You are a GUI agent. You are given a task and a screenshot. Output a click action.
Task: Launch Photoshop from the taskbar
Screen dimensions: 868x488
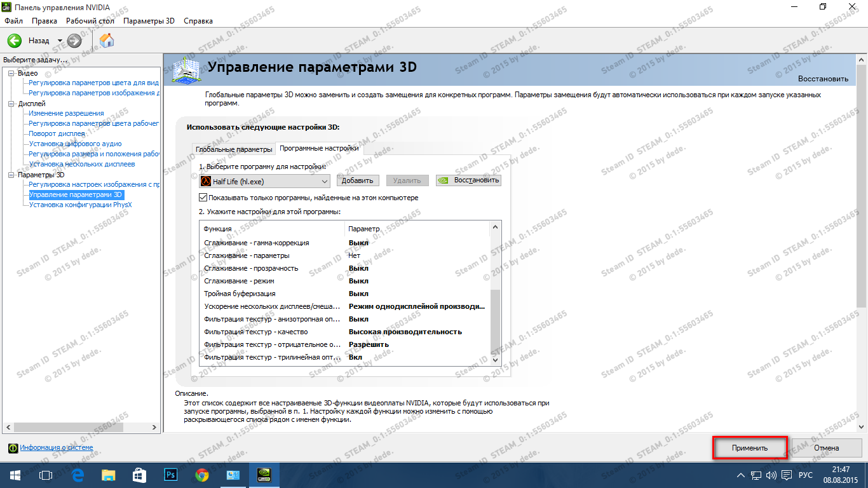click(170, 475)
